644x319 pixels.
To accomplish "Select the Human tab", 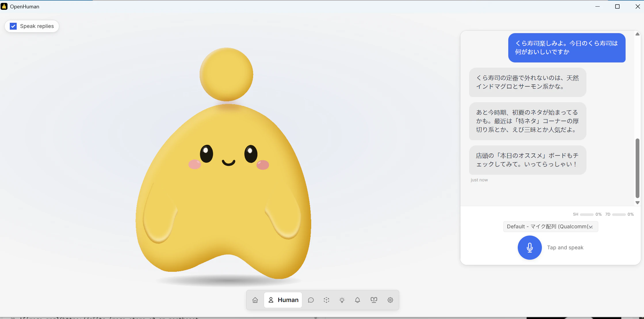I will (x=283, y=300).
